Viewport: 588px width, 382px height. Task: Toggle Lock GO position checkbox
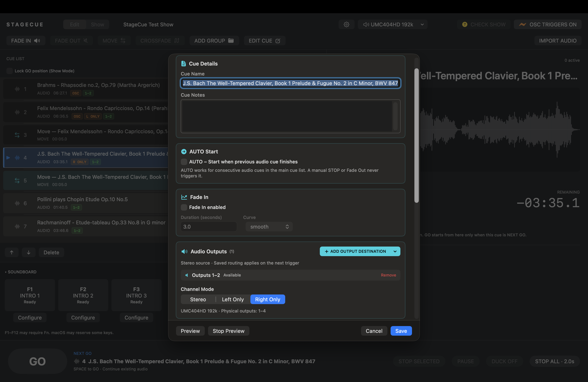click(x=9, y=71)
